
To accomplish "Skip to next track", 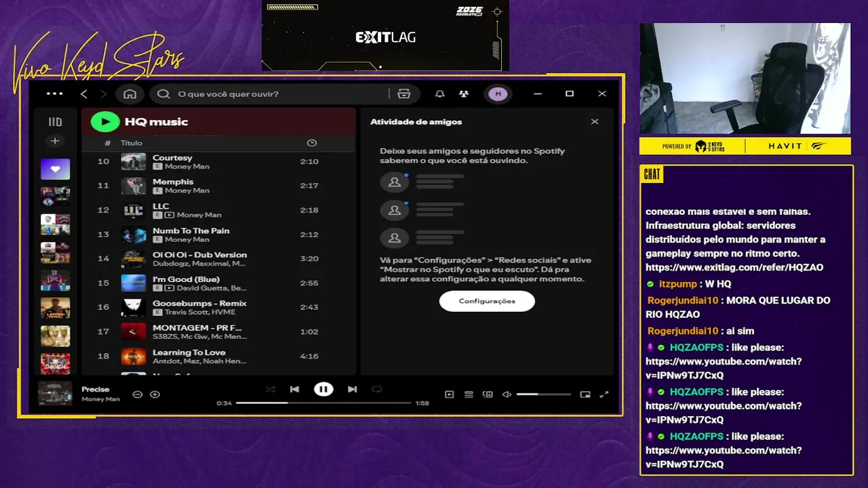I will pyautogui.click(x=352, y=389).
